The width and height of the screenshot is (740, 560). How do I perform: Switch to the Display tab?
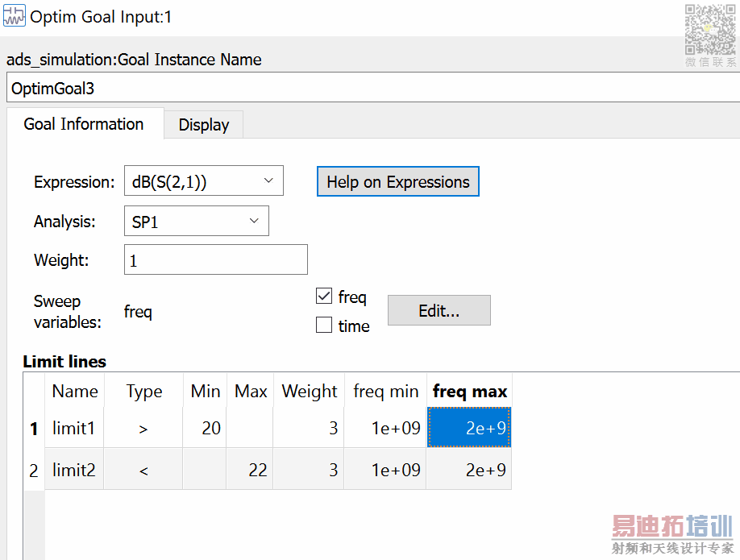[203, 125]
